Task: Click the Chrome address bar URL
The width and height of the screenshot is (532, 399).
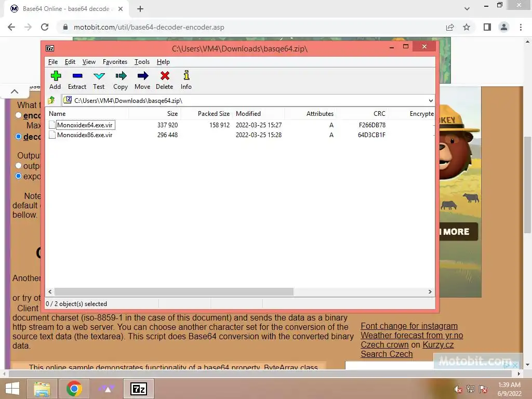Action: click(x=149, y=27)
